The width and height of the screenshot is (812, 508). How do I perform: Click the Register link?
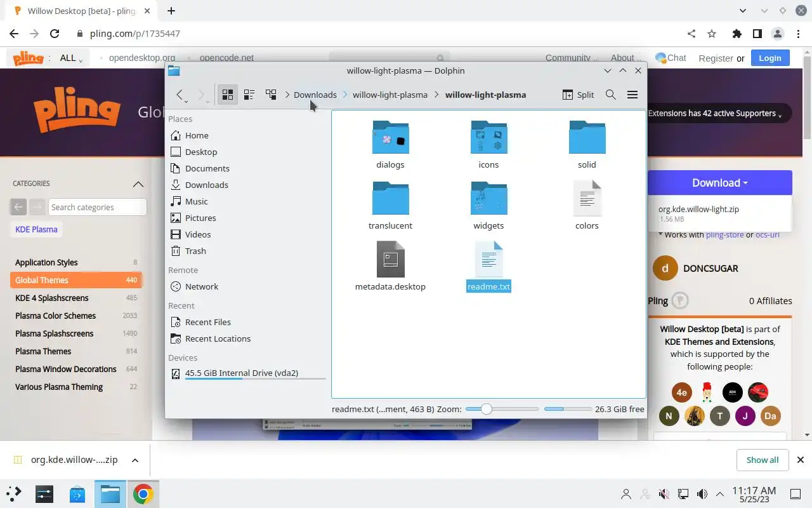[716, 58]
